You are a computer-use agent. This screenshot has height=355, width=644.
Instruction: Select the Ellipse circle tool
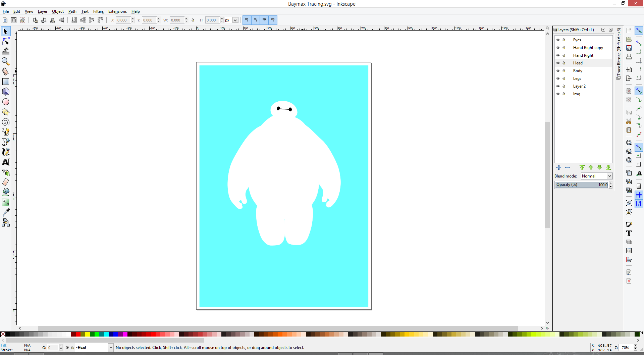click(x=5, y=102)
